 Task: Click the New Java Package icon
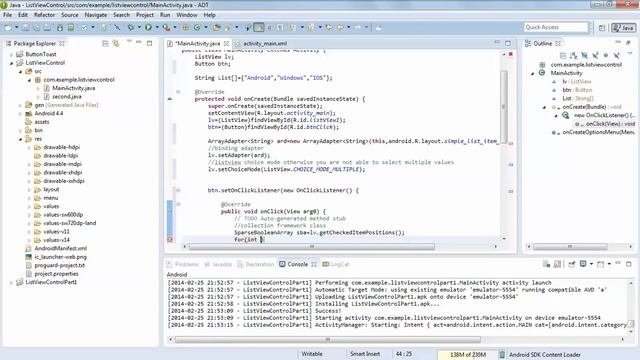click(186, 27)
